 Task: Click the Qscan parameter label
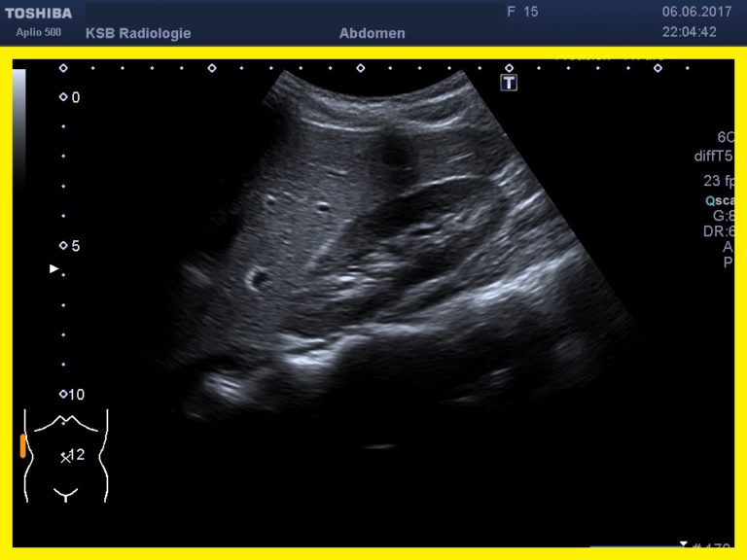[720, 200]
